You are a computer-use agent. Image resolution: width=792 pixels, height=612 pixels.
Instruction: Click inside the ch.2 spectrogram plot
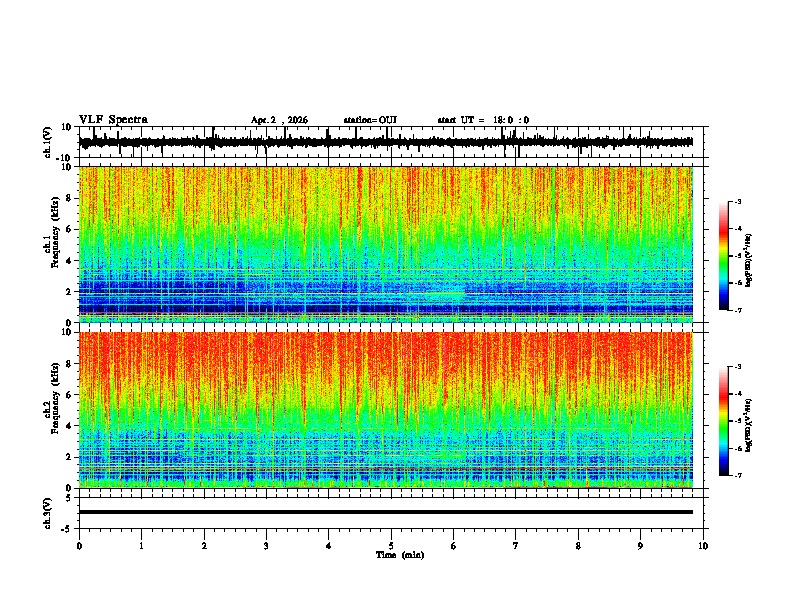pyautogui.click(x=385, y=410)
